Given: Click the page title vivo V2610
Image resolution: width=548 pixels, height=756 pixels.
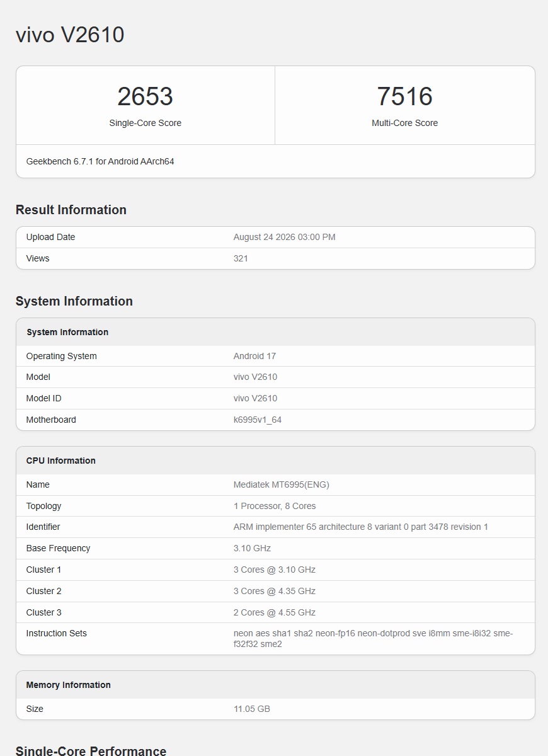Looking at the screenshot, I should [70, 35].
